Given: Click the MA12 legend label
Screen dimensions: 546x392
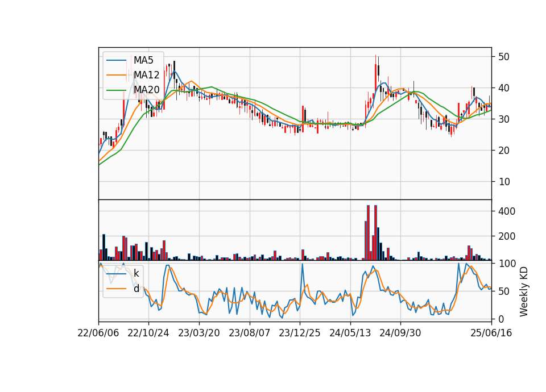Looking at the screenshot, I should (146, 75).
